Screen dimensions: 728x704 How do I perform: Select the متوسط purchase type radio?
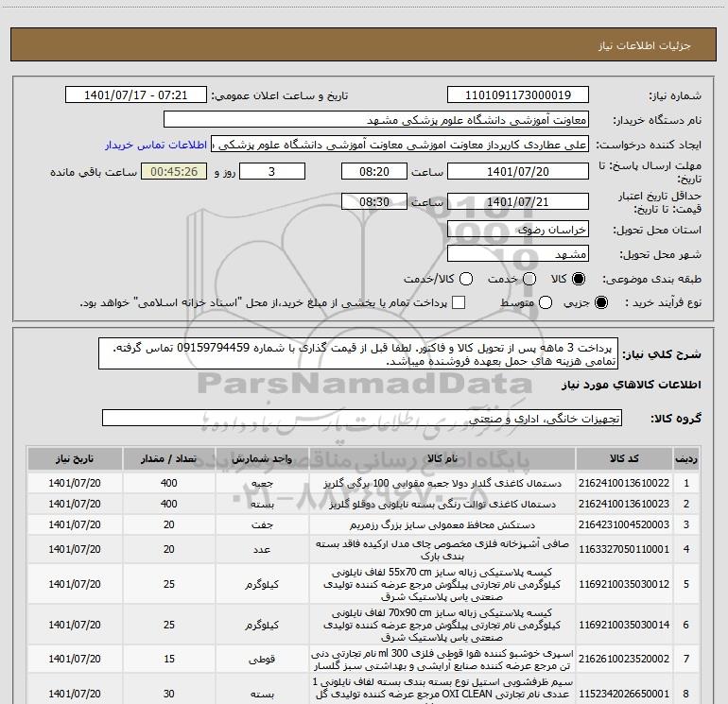[546, 302]
